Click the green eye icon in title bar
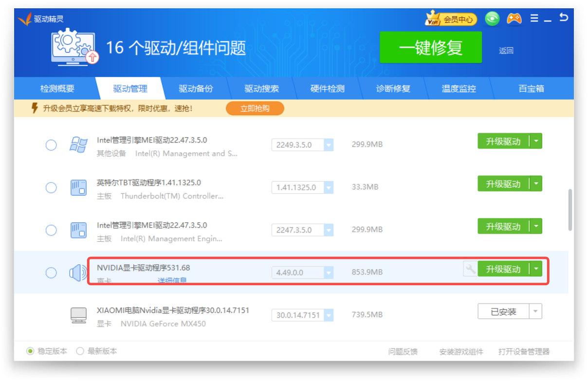The image size is (588, 381). pyautogui.click(x=493, y=19)
